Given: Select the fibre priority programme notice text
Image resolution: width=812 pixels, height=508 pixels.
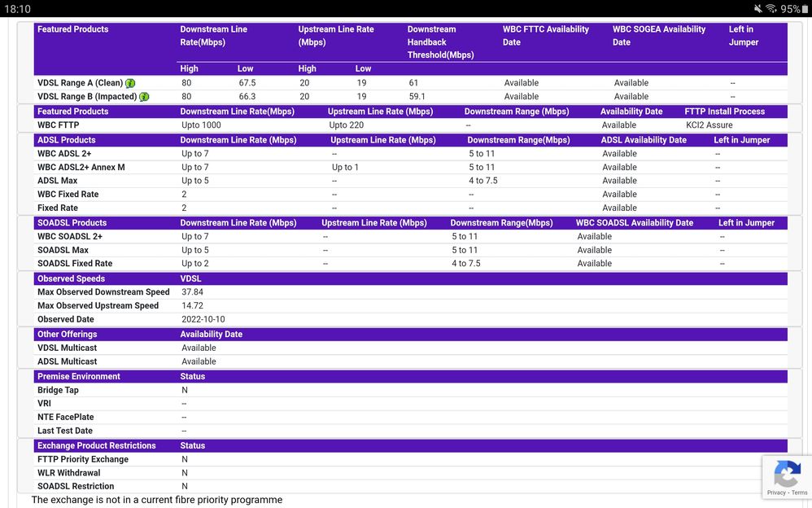Looking at the screenshot, I should click(156, 500).
